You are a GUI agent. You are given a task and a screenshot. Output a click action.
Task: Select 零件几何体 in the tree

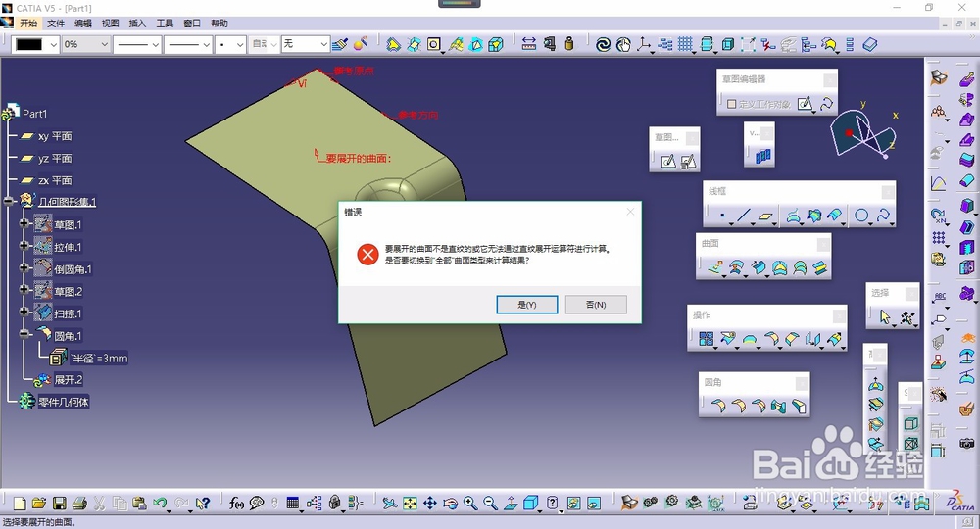point(64,403)
